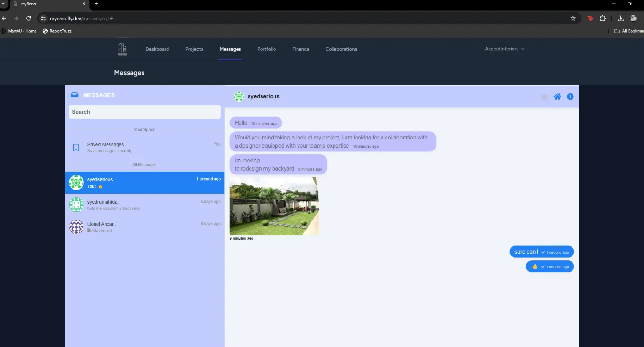This screenshot has height=347, width=644.
Task: Switch to the Portfolio tab
Action: (266, 49)
